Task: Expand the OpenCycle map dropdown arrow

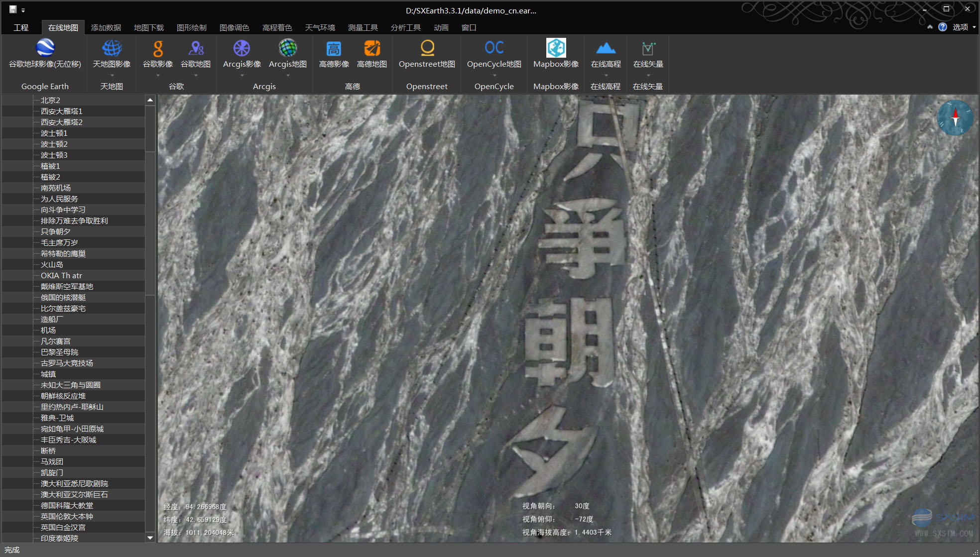Action: 494,76
